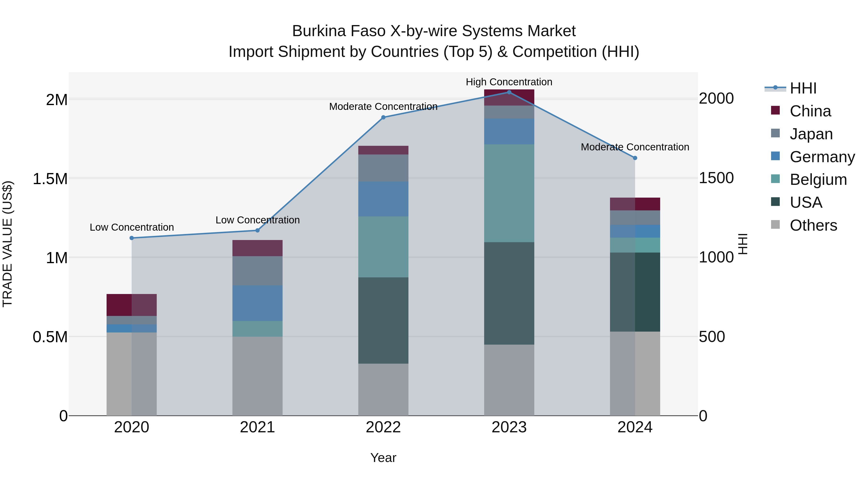Toggle the Japan legend entry

click(x=802, y=134)
